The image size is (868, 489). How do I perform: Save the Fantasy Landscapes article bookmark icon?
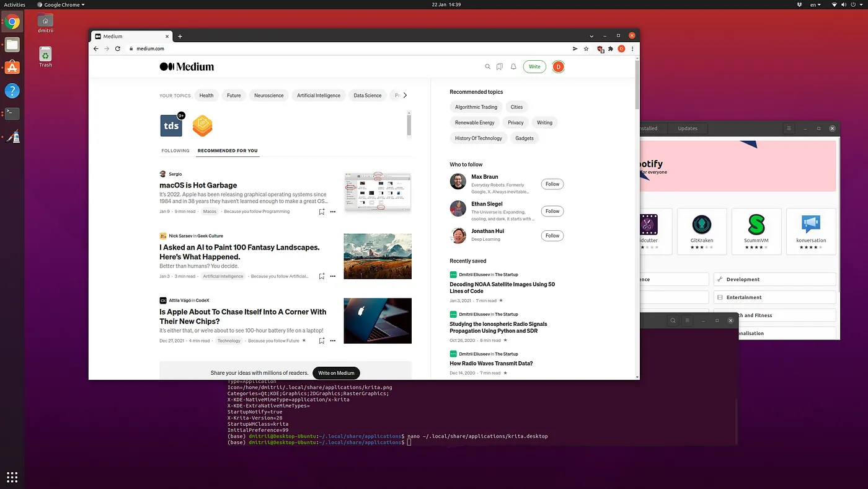point(321,276)
